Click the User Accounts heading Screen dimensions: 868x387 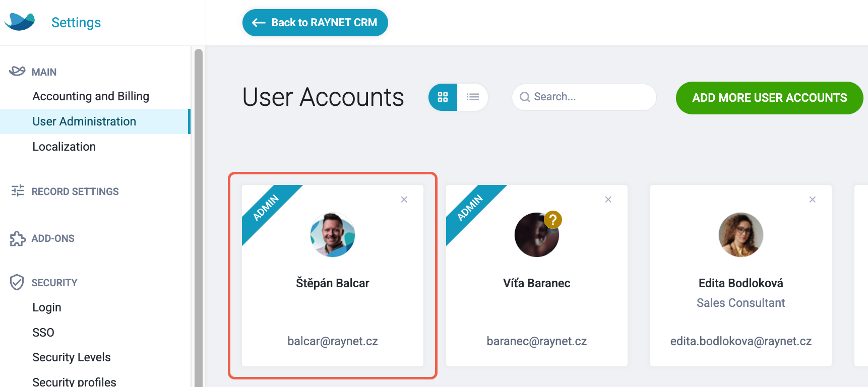pos(323,97)
